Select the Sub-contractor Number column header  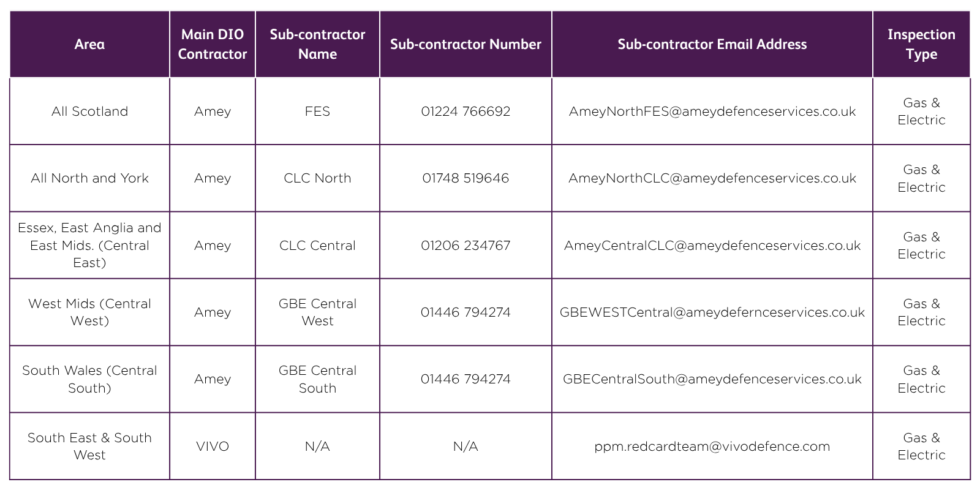pyautogui.click(x=466, y=44)
